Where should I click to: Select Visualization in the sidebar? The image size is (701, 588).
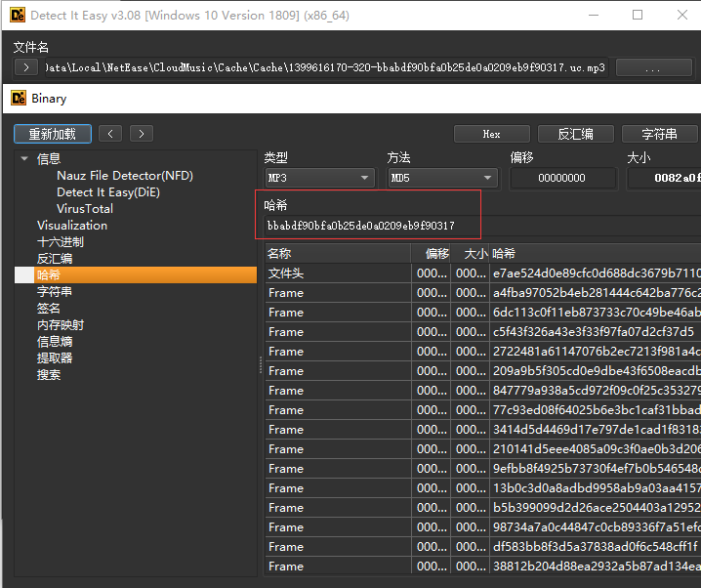[72, 226]
